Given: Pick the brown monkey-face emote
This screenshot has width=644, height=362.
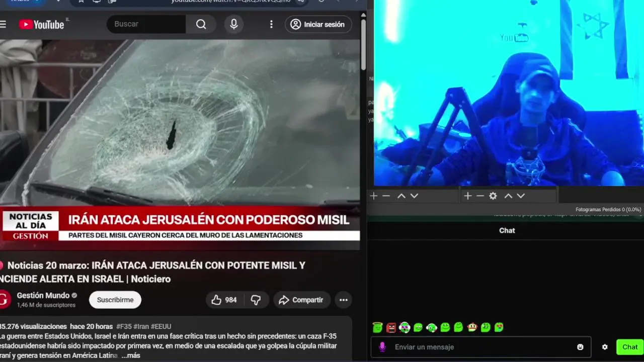Looking at the screenshot, I should [472, 327].
